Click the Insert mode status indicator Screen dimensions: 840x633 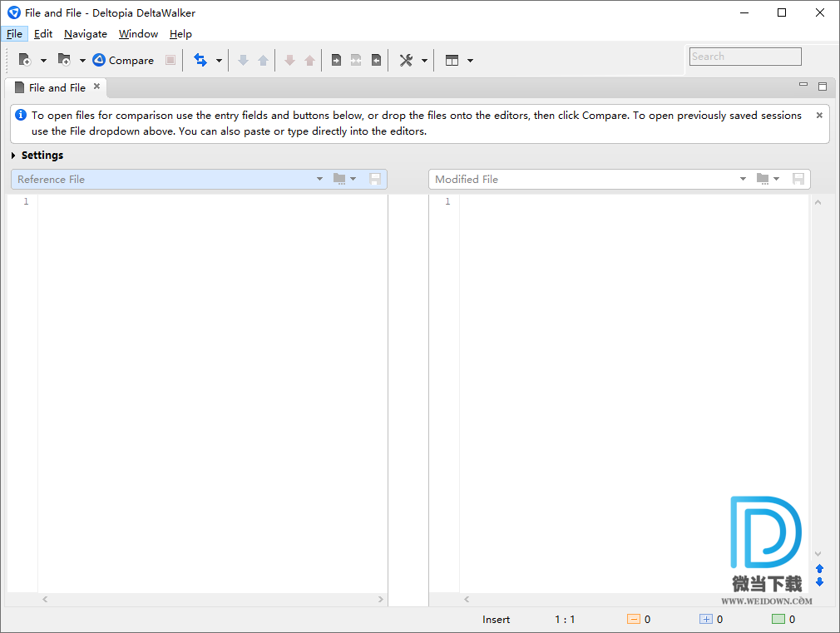pos(496,620)
